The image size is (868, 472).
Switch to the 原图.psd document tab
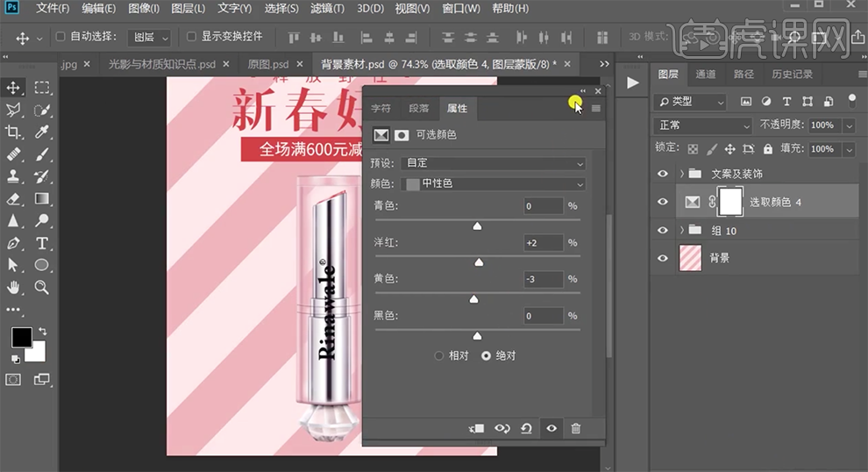point(268,64)
